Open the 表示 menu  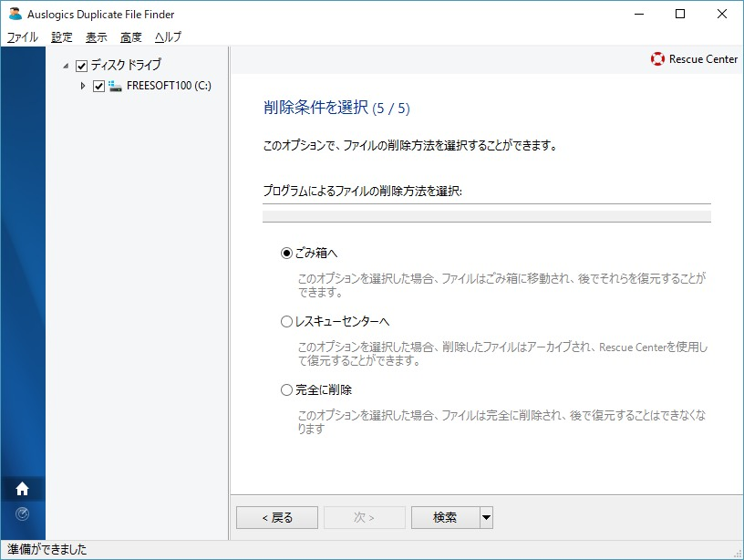click(97, 36)
